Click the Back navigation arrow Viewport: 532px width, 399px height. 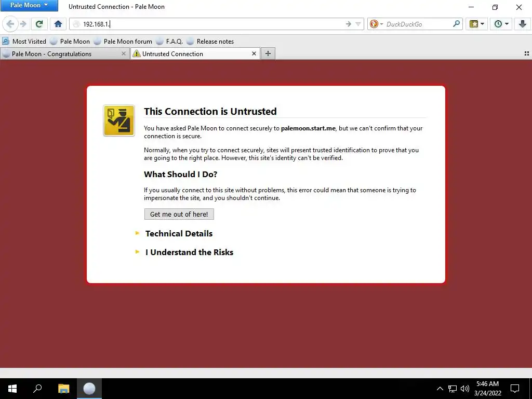click(x=10, y=24)
